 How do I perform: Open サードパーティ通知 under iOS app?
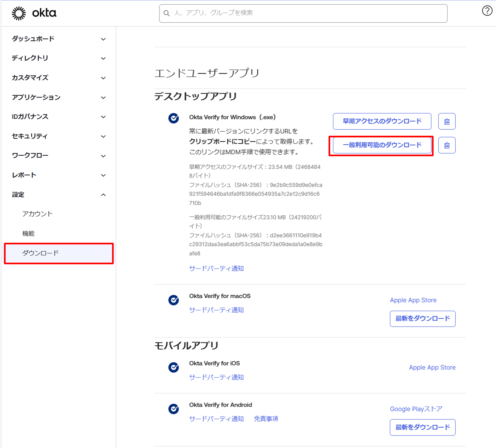216,377
